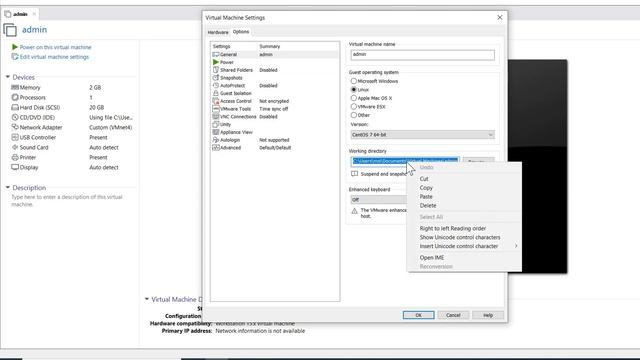Toggle the Suspend and snapshot checkbox
The width and height of the screenshot is (640, 360).
click(x=354, y=174)
